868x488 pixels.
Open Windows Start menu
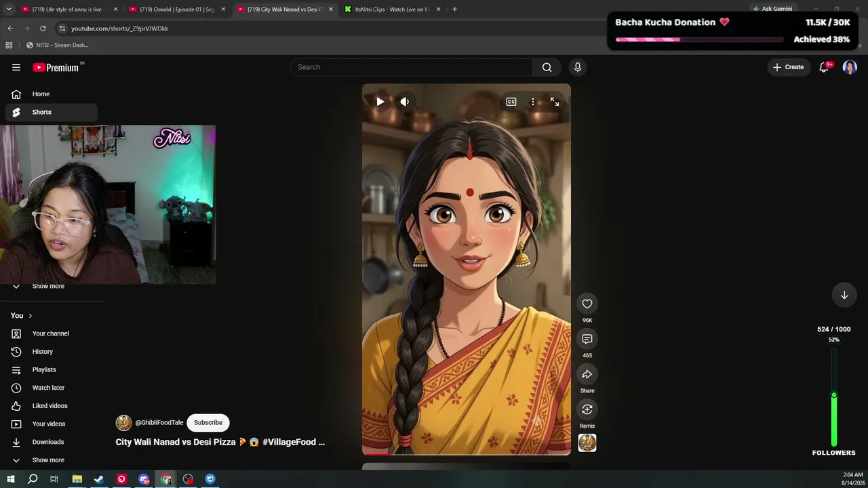(x=10, y=479)
